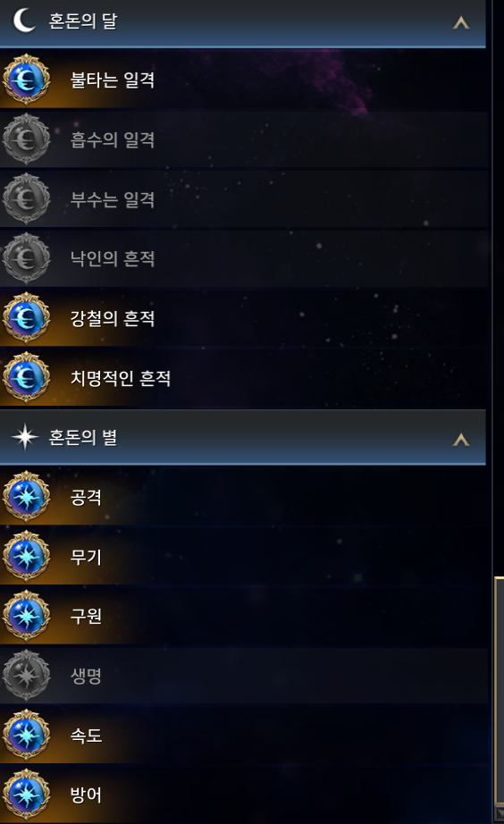
Task: Click the crescent moon header icon
Action: coord(23,21)
